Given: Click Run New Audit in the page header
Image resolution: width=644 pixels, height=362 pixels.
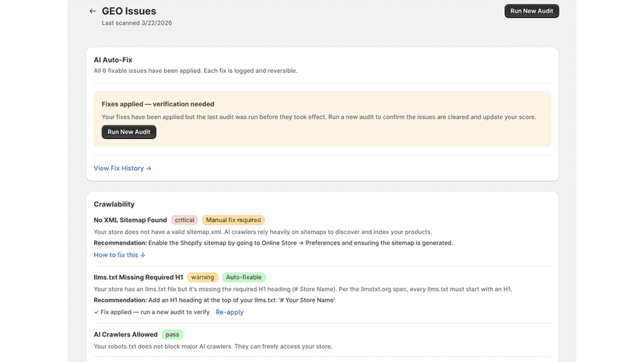Looking at the screenshot, I should 531,11.
